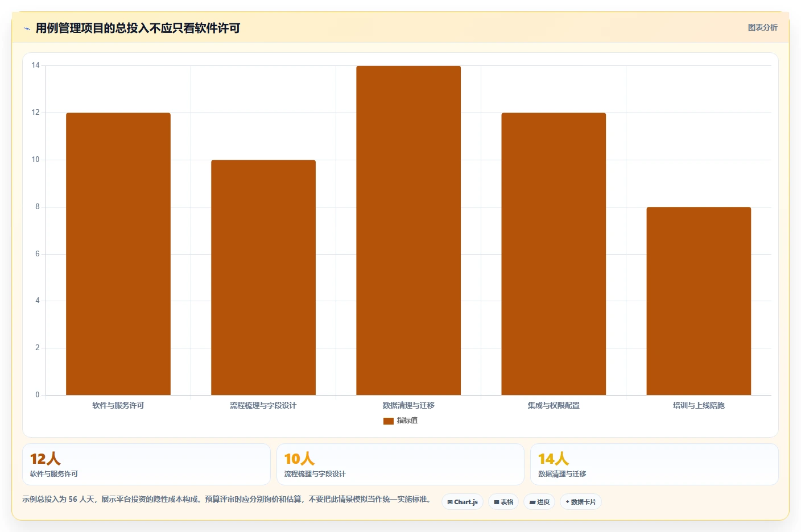Open the 14人 数据清理与迁移 stat card
The width and height of the screenshot is (801, 532).
coord(654,464)
